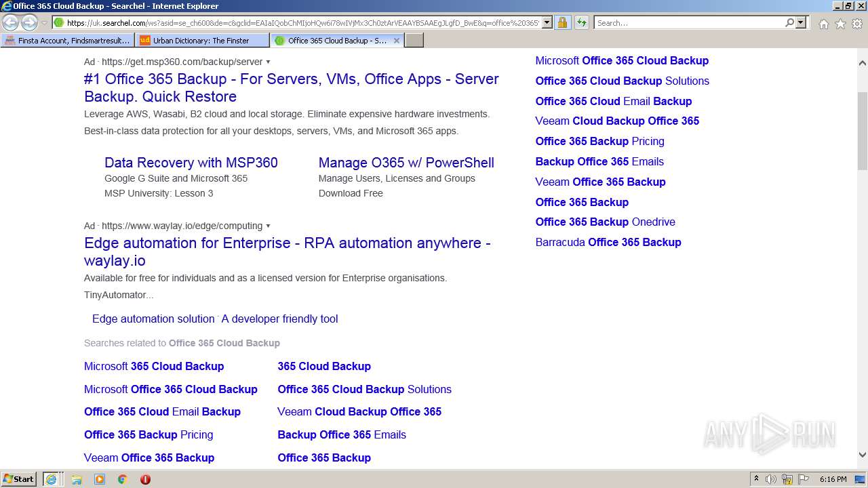Viewport: 868px width, 488px height.
Task: Click the page scrollbar up arrow
Action: point(863,63)
